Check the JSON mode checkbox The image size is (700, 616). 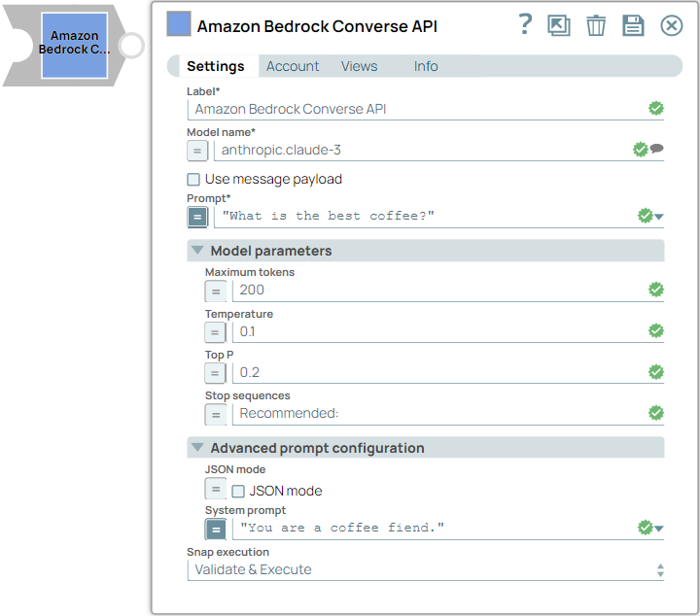coord(238,491)
